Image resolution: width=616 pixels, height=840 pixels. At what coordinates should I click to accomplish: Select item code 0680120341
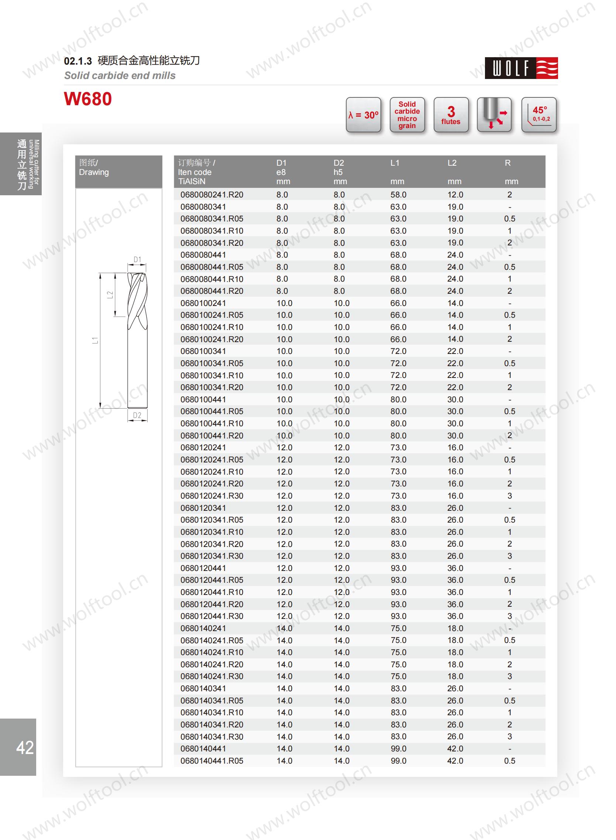pos(203,508)
